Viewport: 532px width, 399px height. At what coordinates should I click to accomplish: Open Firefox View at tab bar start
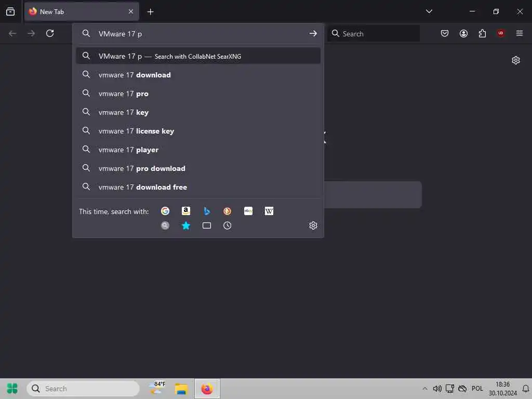pyautogui.click(x=10, y=11)
